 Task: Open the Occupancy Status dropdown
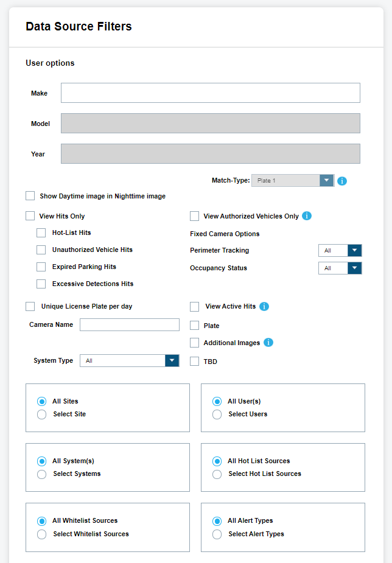[x=340, y=268]
